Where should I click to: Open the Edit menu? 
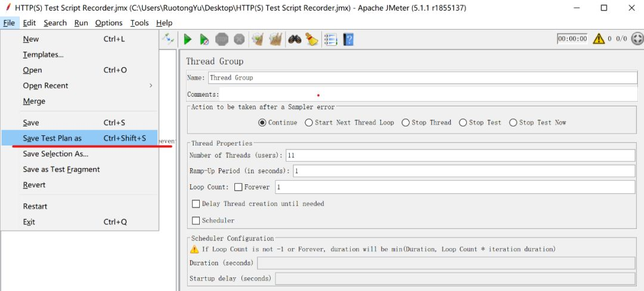click(x=29, y=23)
